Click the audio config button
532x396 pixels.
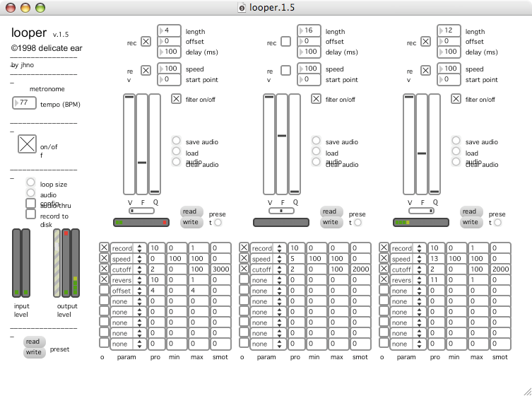click(x=30, y=193)
